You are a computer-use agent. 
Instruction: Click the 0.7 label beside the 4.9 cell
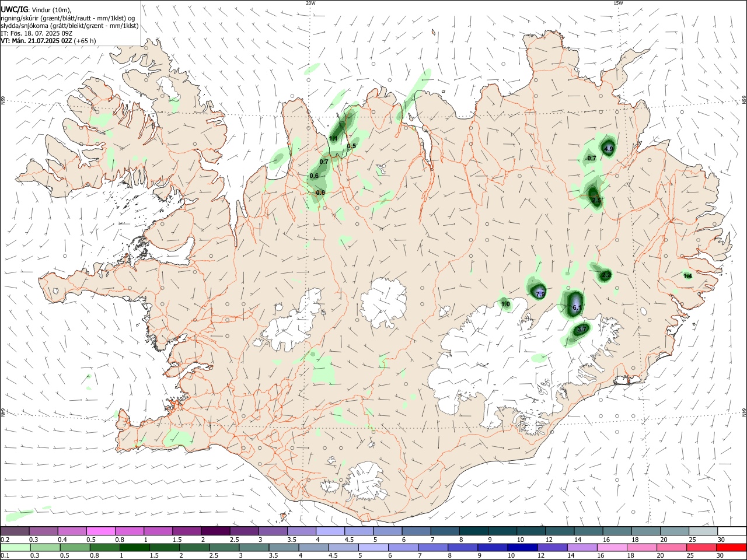point(591,158)
